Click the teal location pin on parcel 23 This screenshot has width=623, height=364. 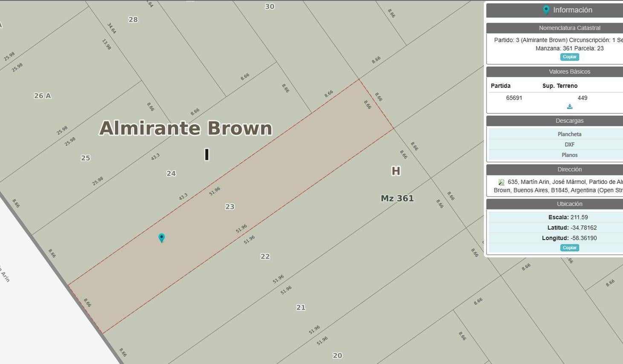click(x=162, y=238)
